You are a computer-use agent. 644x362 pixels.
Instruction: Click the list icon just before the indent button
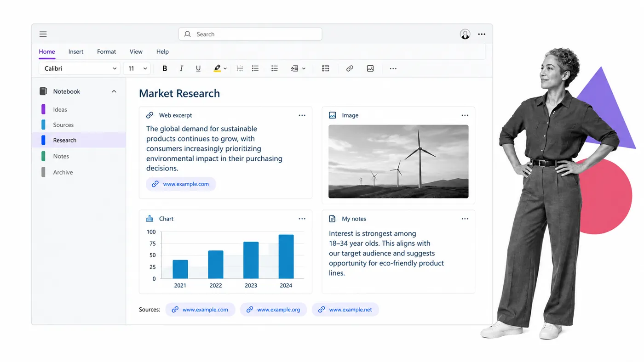click(x=275, y=68)
